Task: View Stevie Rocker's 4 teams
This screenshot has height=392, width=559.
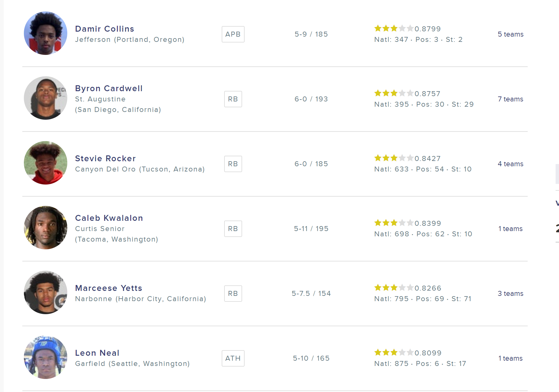Action: coord(510,164)
